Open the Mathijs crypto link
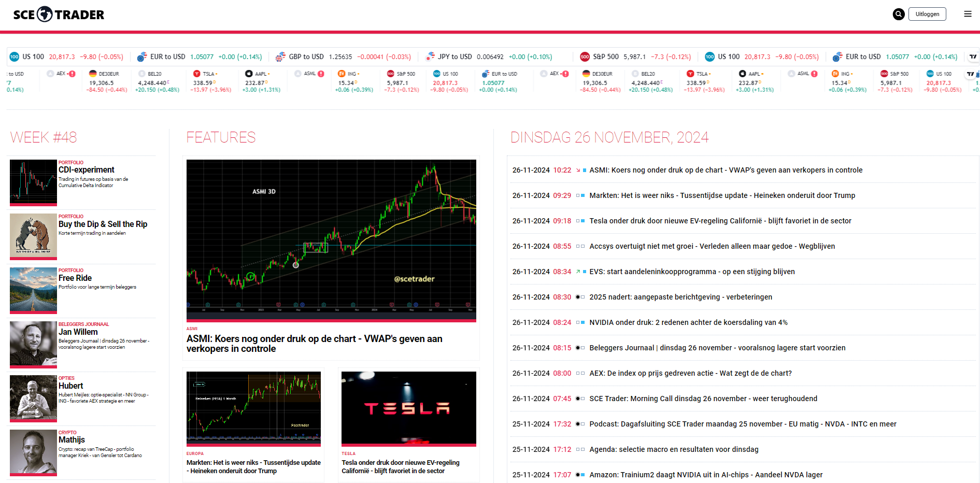The width and height of the screenshot is (980, 483). 72,439
